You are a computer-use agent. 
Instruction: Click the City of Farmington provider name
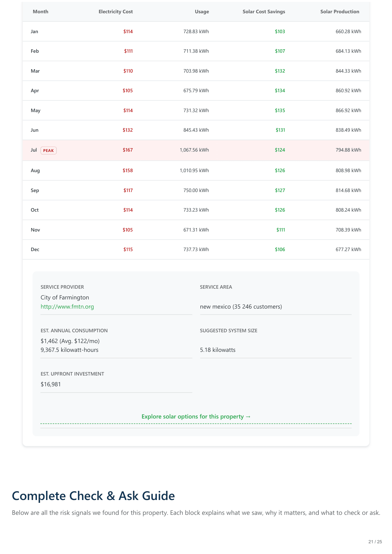click(65, 298)
